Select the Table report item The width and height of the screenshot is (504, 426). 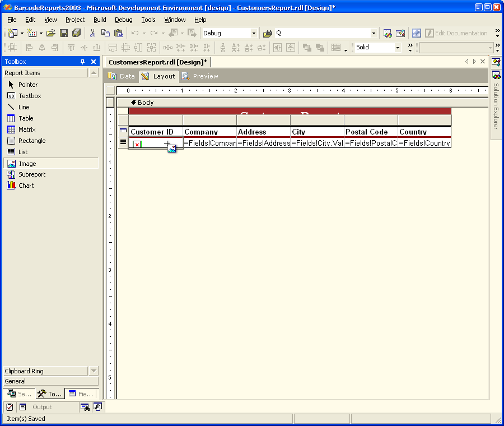point(26,118)
